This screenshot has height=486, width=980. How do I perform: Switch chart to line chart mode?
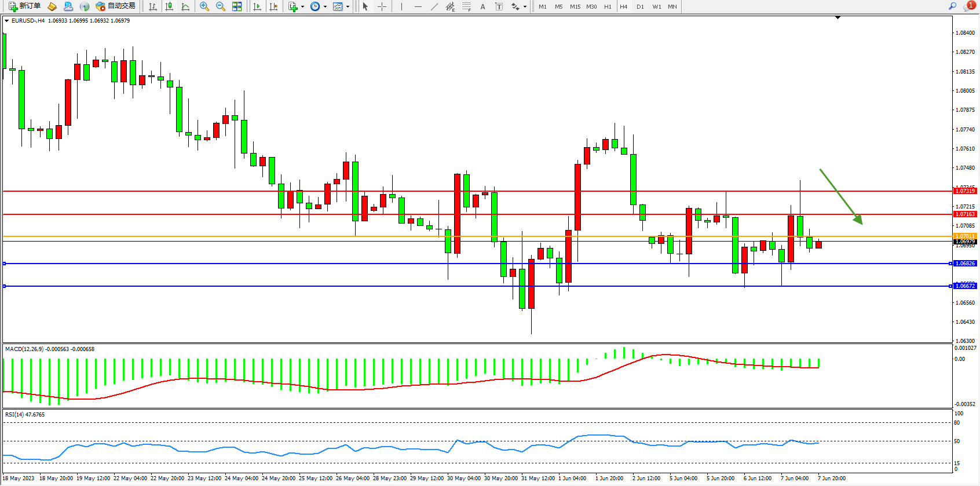pyautogui.click(x=185, y=6)
